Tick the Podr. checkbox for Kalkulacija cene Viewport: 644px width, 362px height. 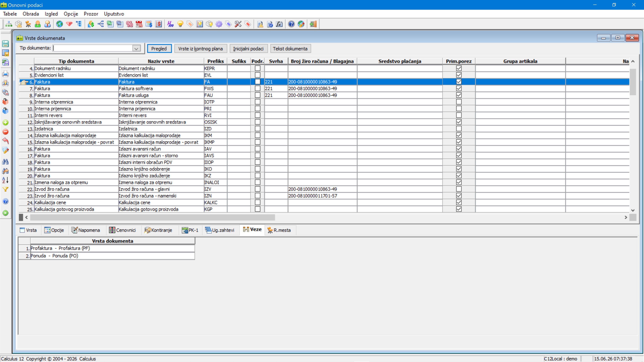pyautogui.click(x=257, y=202)
